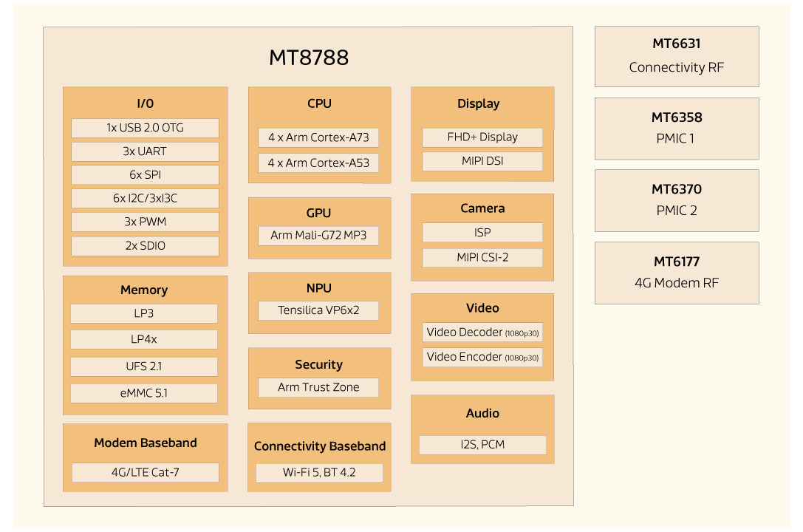Select the UFS 2.1 memory option

click(x=143, y=366)
